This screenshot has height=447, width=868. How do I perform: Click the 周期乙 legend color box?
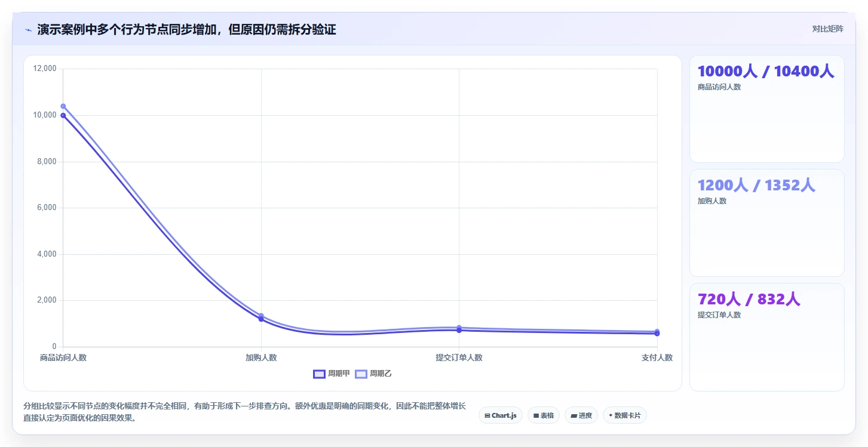tap(361, 374)
